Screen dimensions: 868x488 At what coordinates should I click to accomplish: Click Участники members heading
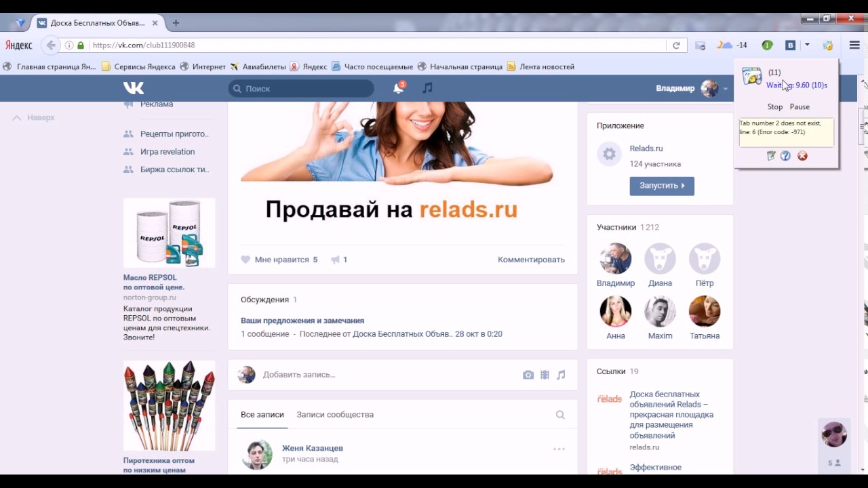616,227
